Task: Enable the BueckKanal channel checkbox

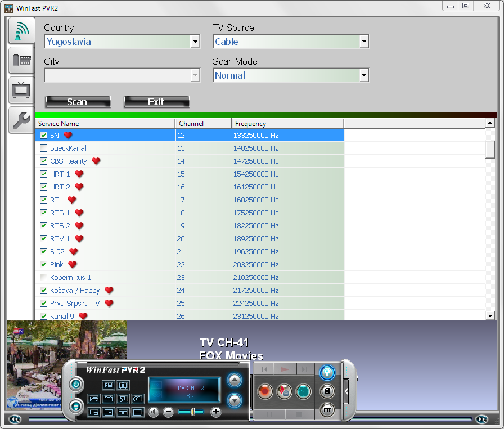Action: [43, 148]
